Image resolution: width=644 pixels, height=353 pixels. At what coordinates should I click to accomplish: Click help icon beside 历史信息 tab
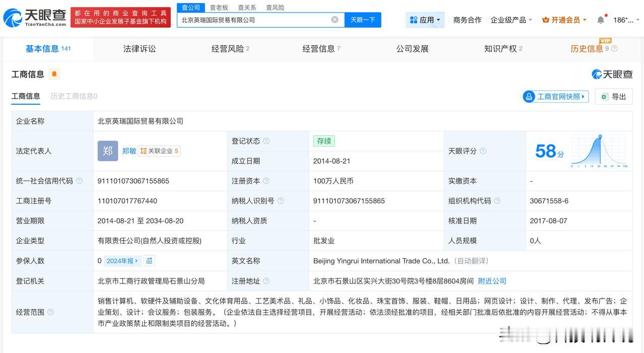614,49
